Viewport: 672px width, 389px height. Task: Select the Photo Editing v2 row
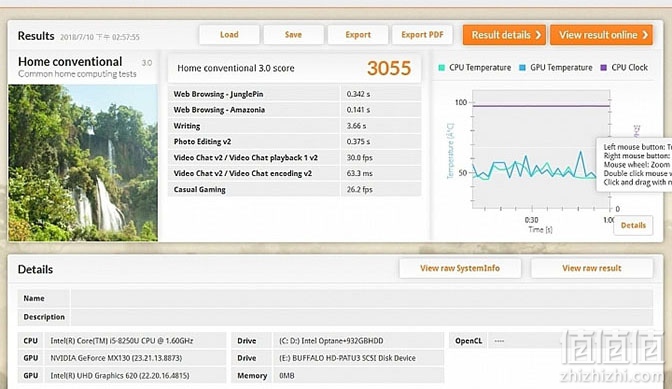pyautogui.click(x=294, y=141)
